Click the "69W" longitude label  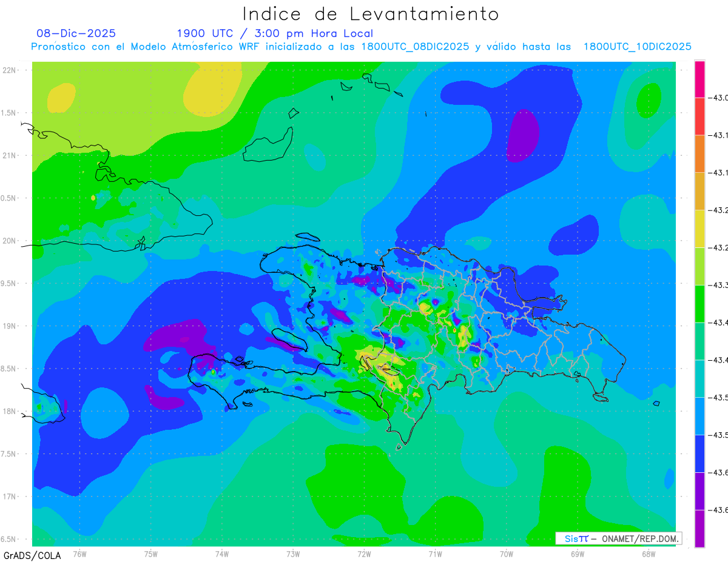tap(577, 554)
